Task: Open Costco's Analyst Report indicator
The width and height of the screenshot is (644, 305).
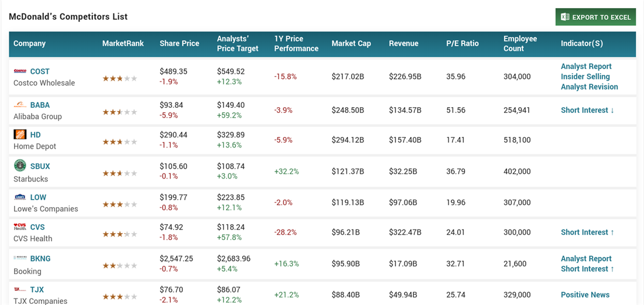Action: click(586, 67)
